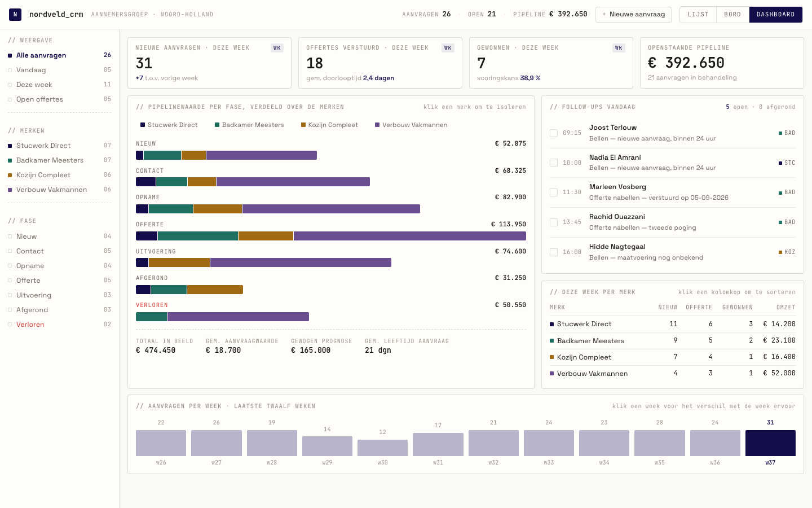The width and height of the screenshot is (812, 508).
Task: Sort table by GEWONNEN column header
Action: [x=738, y=308]
